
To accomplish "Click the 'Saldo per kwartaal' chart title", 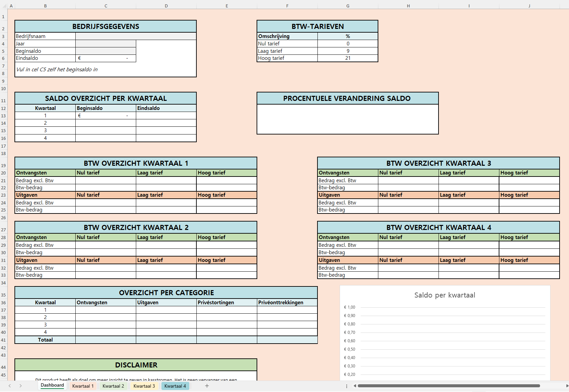I will point(445,295).
